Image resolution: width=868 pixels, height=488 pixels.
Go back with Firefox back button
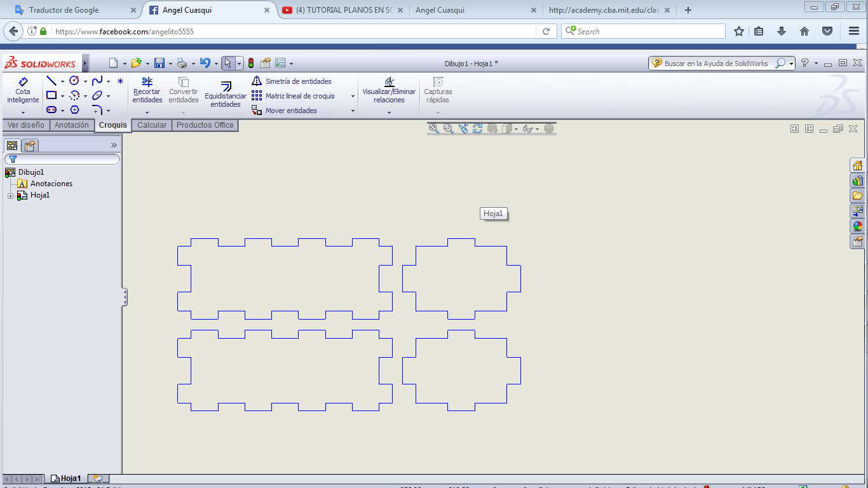point(13,31)
